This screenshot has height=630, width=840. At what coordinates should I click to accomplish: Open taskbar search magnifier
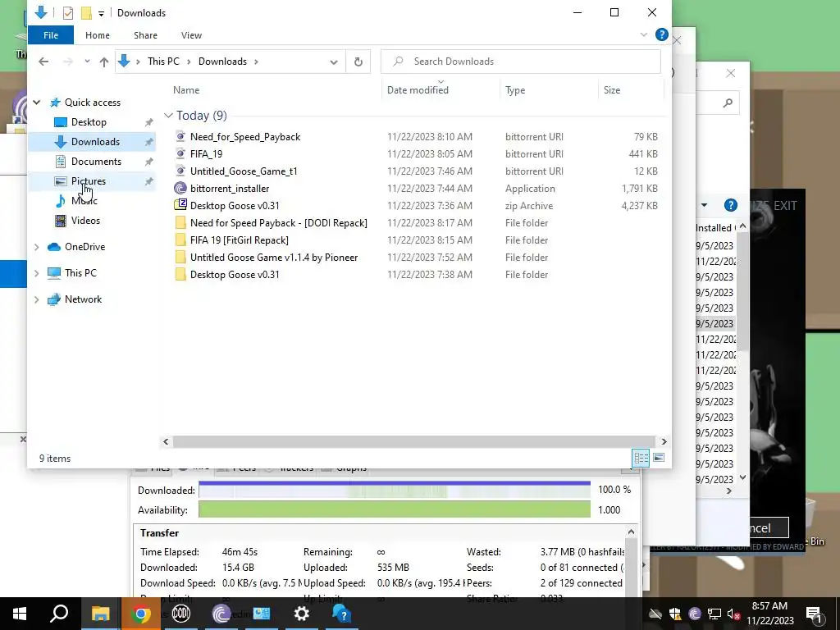tap(59, 614)
